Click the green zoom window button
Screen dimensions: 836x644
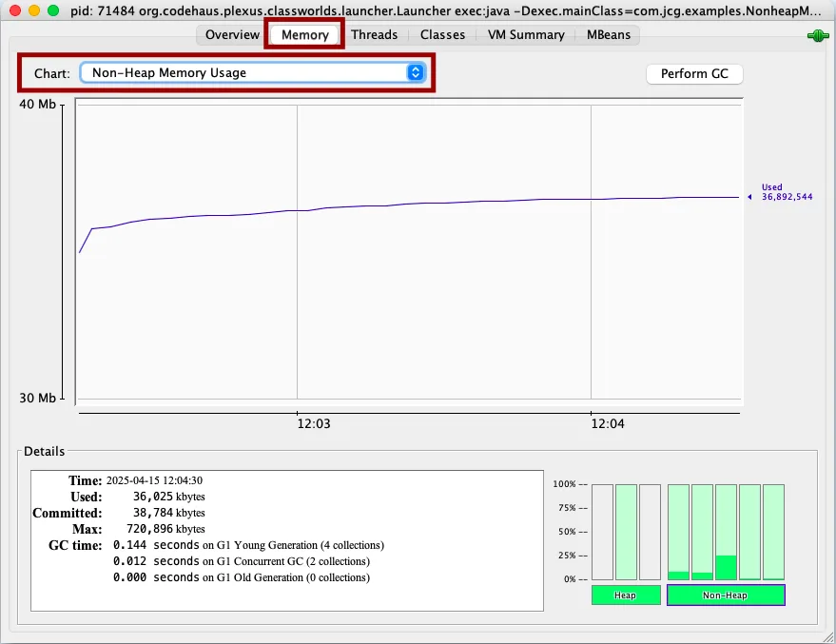point(53,10)
